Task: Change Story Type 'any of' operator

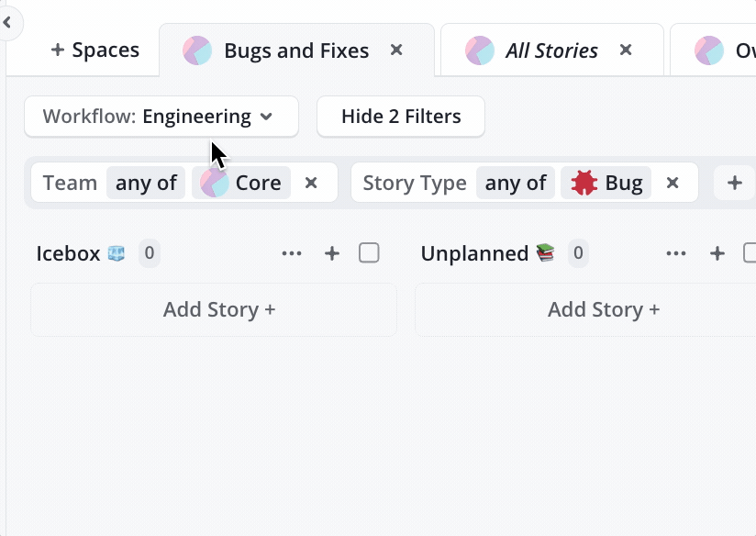Action: (x=516, y=183)
